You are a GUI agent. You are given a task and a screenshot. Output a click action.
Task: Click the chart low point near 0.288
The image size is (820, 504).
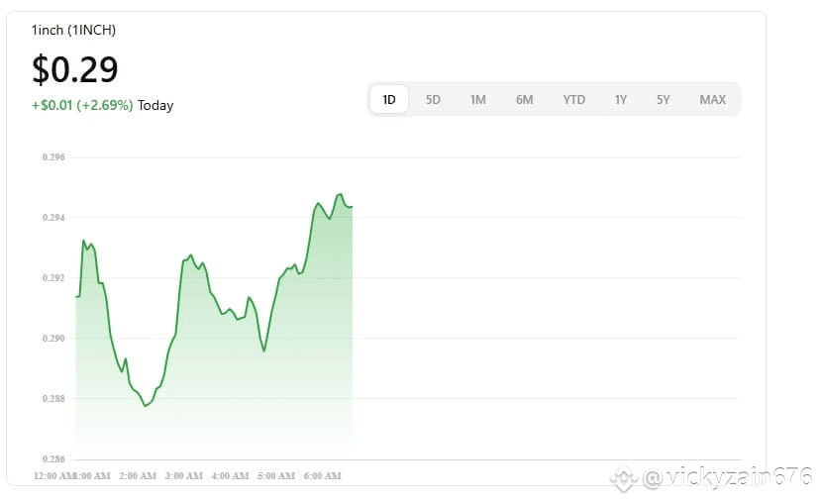(146, 405)
